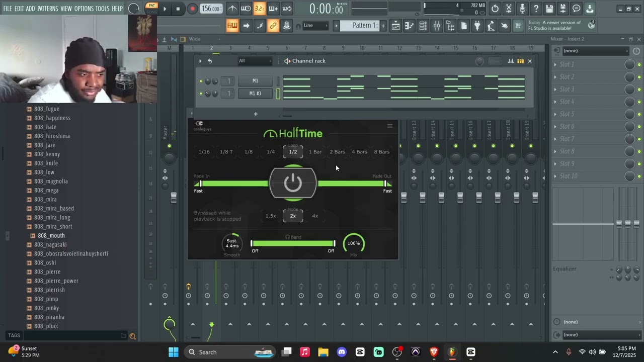The height and width of the screenshot is (362, 644).
Task: Start playback with the play button
Action: (165, 9)
